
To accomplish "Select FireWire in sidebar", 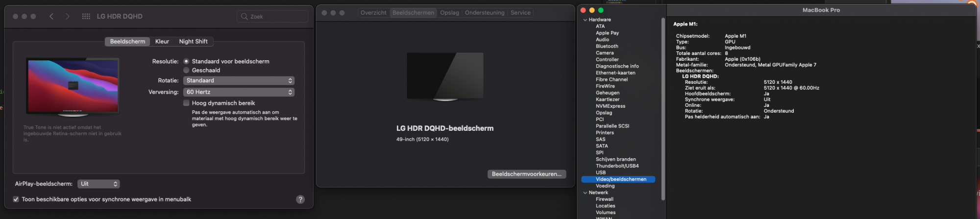I will point(605,86).
